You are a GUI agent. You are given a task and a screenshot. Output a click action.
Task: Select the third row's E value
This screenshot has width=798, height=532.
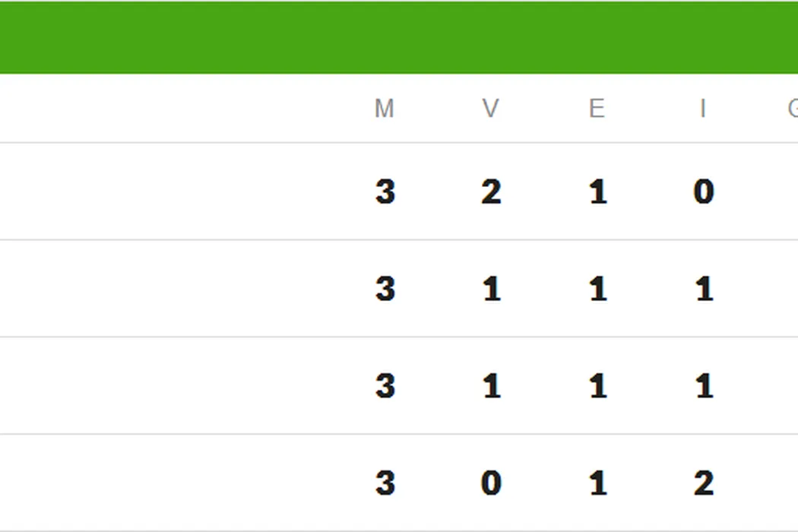[598, 386]
